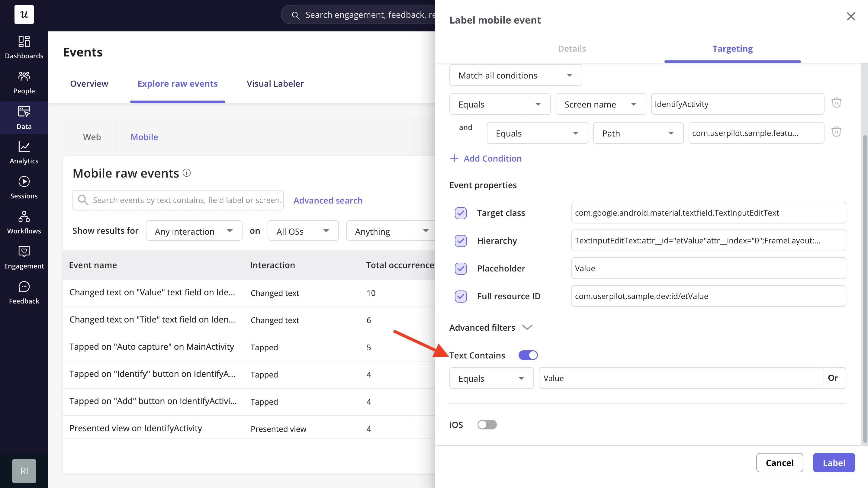Open Engagement from the sidebar
Viewport: 868px width, 488px height.
(x=24, y=258)
